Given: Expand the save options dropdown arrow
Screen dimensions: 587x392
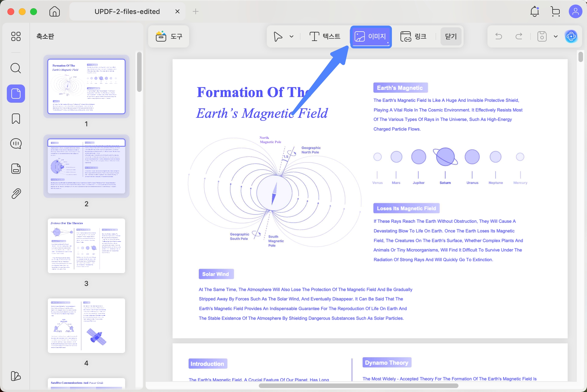Looking at the screenshot, I should [x=555, y=36].
